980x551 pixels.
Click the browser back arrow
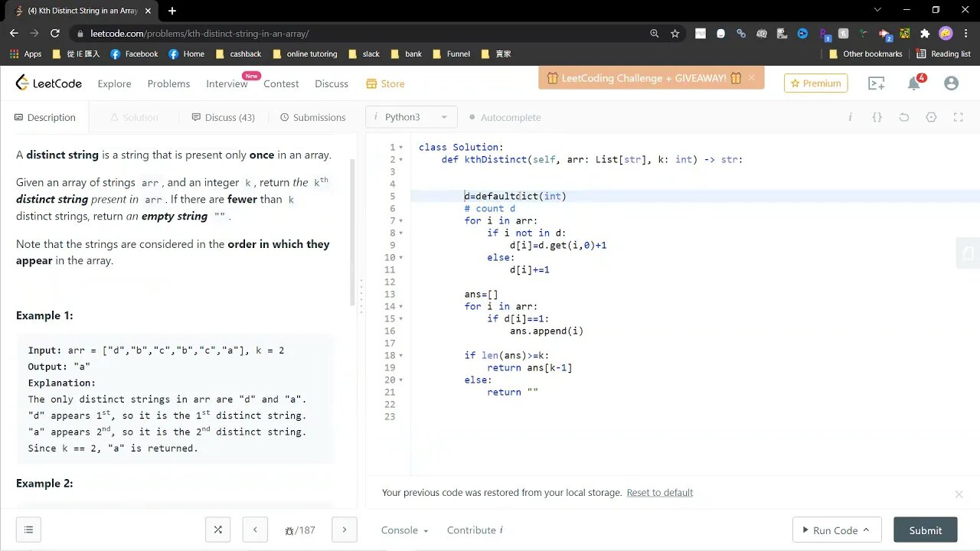(14, 34)
